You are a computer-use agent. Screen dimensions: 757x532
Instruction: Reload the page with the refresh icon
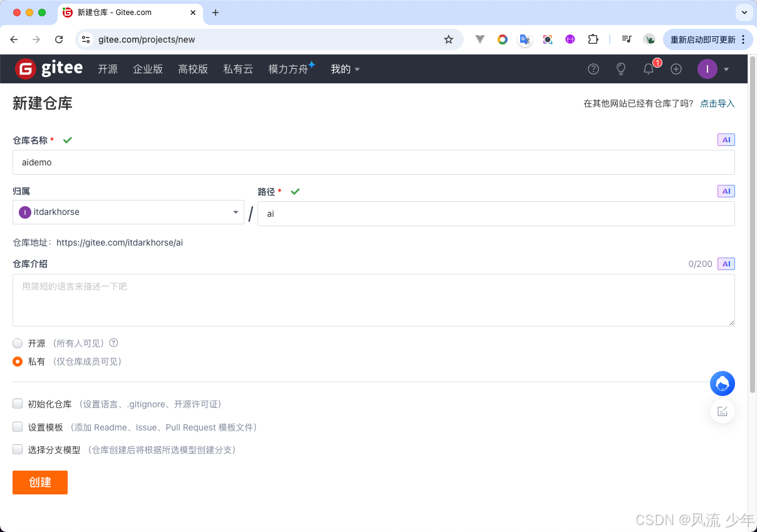tap(59, 39)
